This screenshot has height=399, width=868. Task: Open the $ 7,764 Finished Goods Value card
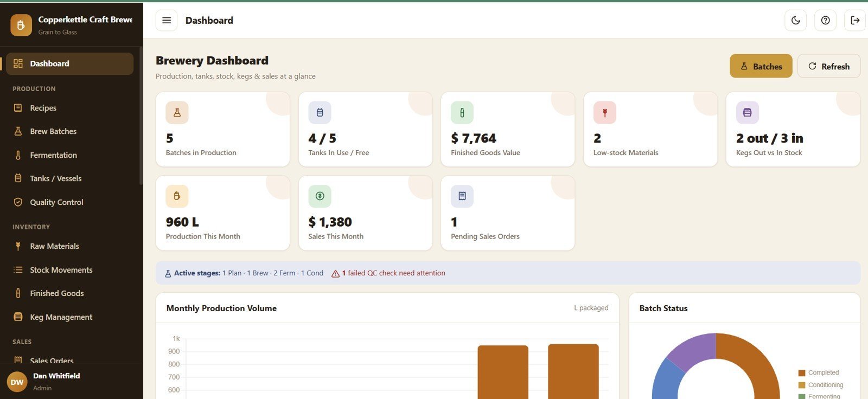point(508,129)
